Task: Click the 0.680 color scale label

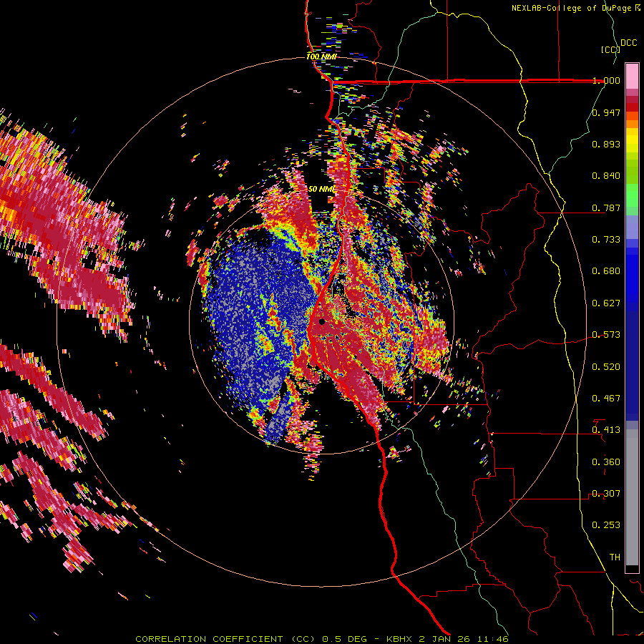Action: click(x=606, y=271)
